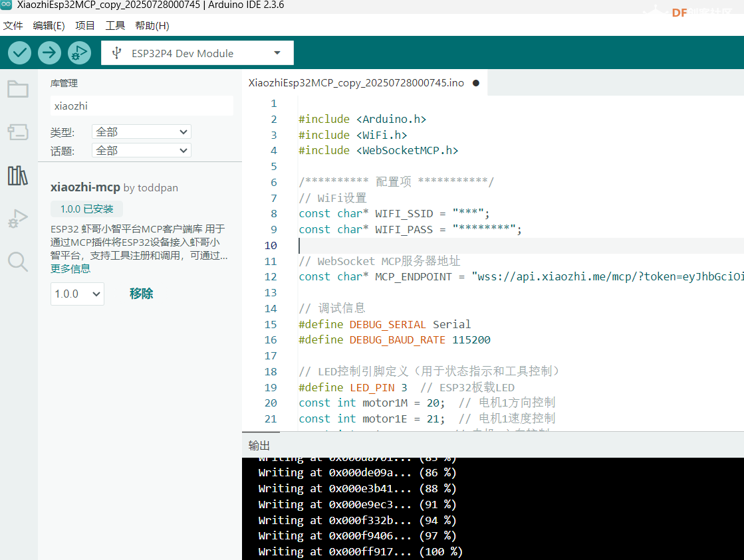Click the WIFI_SSID declaration line

coord(394,214)
